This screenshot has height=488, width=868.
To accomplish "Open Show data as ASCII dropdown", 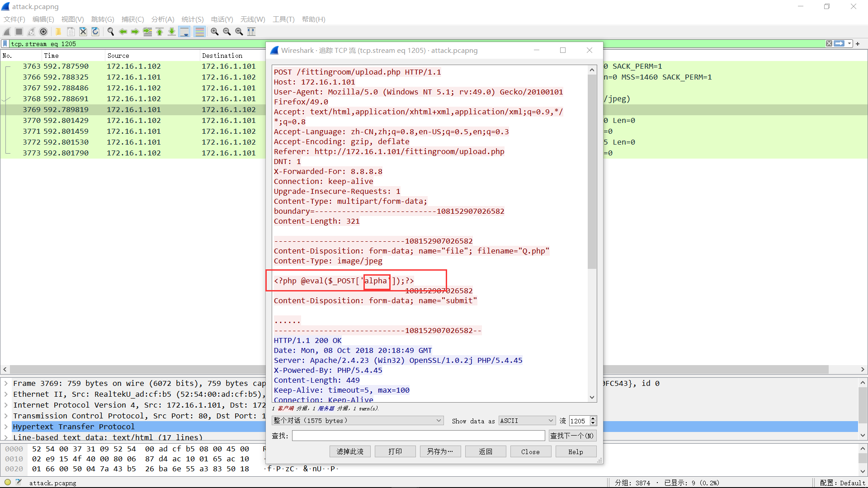I will 527,421.
